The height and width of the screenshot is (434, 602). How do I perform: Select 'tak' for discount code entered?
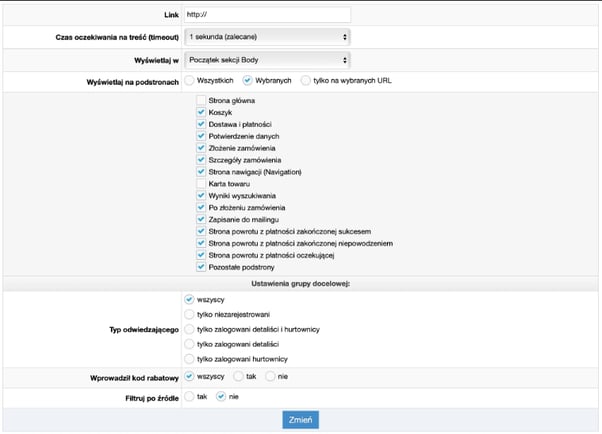238,377
